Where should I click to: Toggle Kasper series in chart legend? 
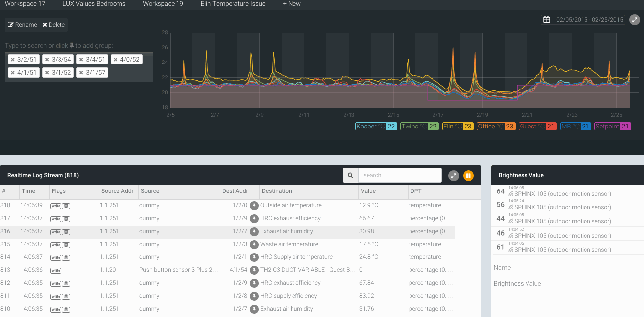coord(375,127)
